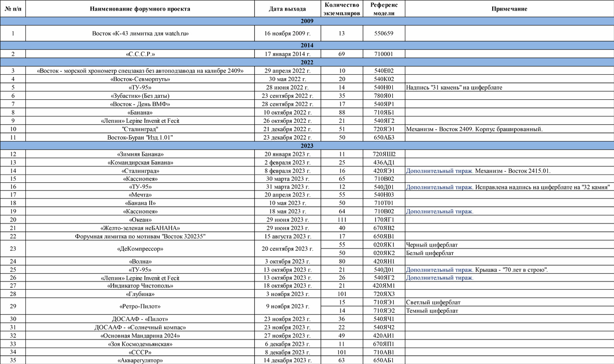Click the '«Восток - День ВМФ»' cell
Screen dimensions: 614x364
140,104
